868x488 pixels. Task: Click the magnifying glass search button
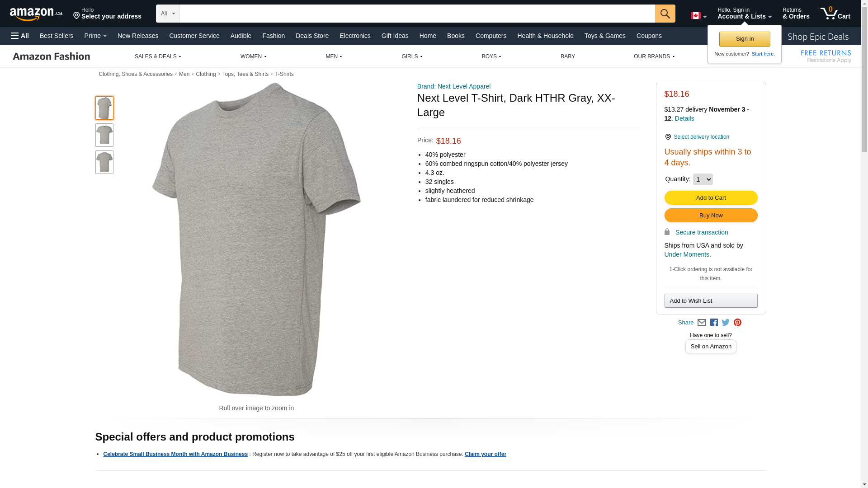pos(665,14)
